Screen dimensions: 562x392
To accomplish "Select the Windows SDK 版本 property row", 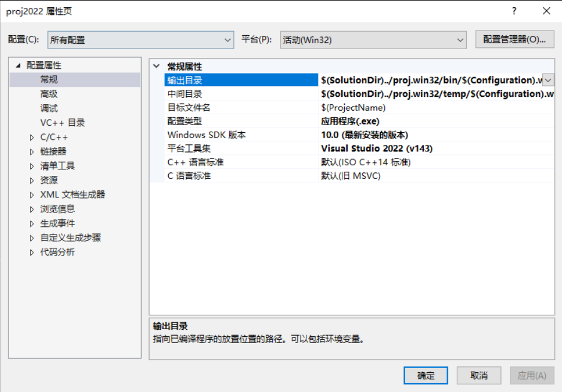I will 241,135.
